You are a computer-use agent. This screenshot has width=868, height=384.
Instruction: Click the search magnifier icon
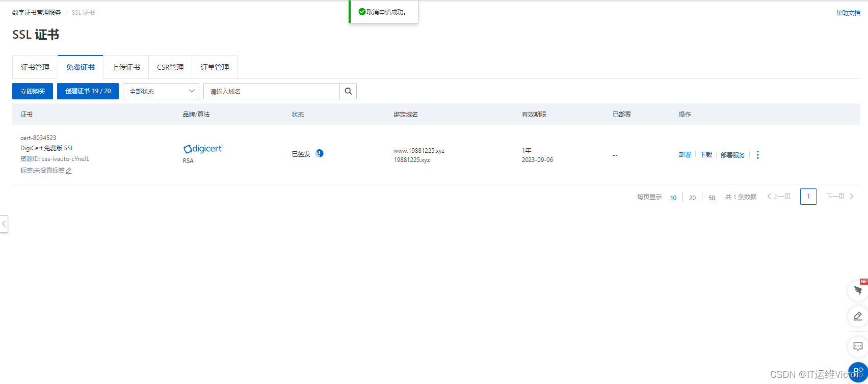pos(348,91)
